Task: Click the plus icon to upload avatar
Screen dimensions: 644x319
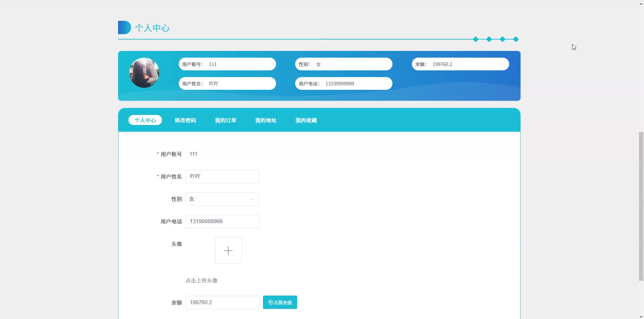Action: point(228,250)
